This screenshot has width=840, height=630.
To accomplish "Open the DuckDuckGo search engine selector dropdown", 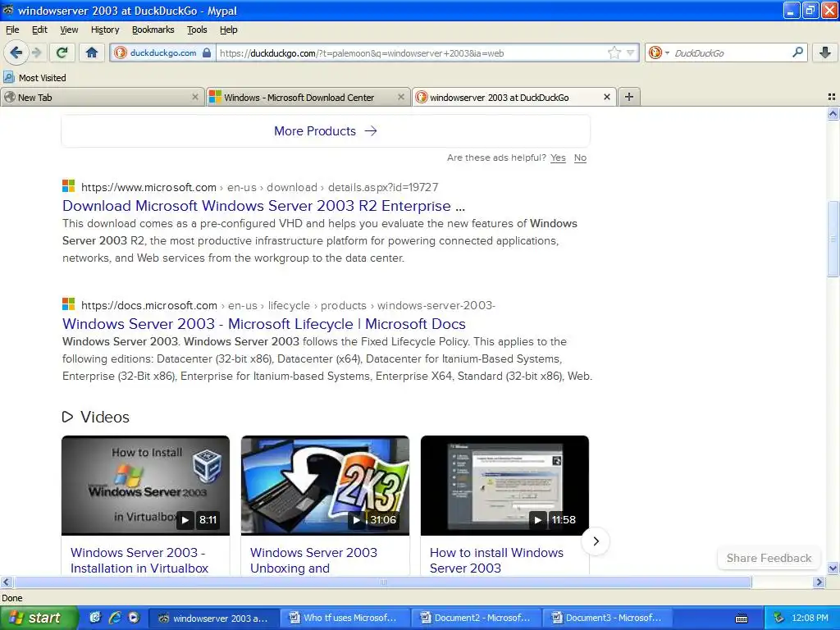I will (659, 52).
